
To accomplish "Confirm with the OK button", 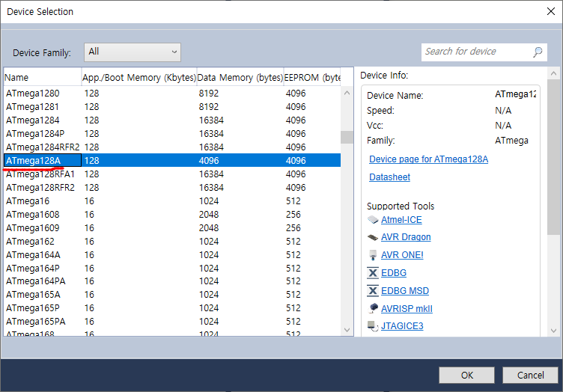I will (x=466, y=375).
